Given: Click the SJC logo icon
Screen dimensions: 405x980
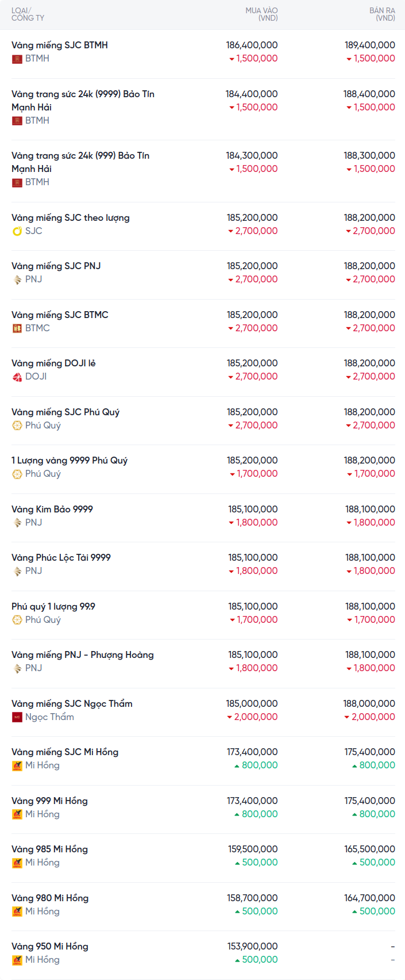Looking at the screenshot, I should 17,231.
